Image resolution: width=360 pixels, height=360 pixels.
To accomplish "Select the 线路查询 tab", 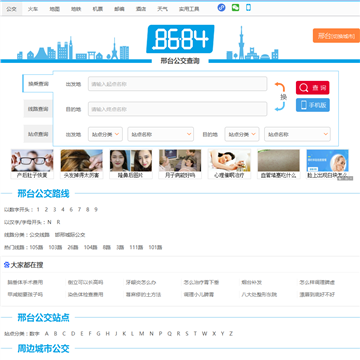I will click(38, 109).
